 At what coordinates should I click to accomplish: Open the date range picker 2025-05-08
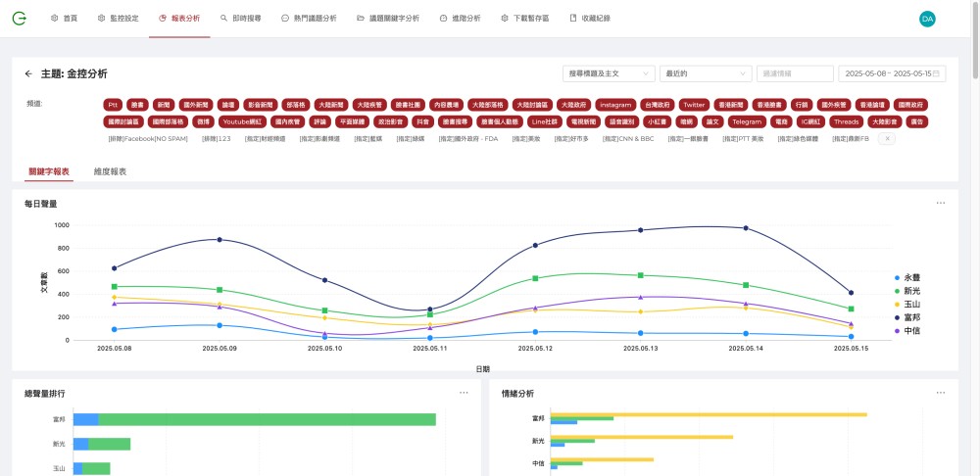(x=892, y=73)
